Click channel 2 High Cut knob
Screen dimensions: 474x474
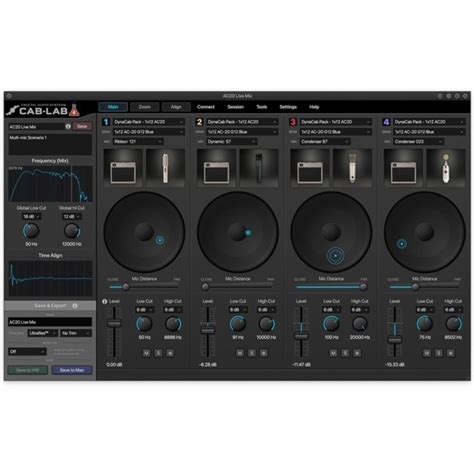tap(266, 324)
